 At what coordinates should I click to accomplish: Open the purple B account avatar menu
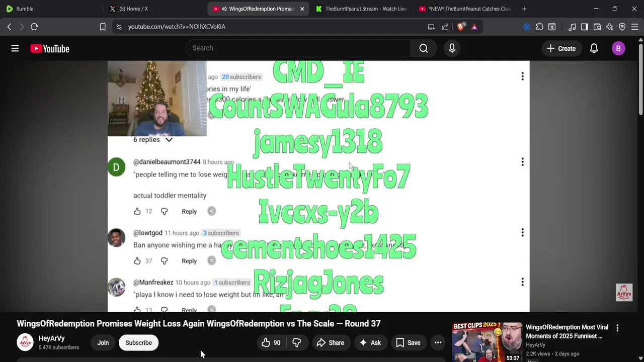(x=618, y=48)
